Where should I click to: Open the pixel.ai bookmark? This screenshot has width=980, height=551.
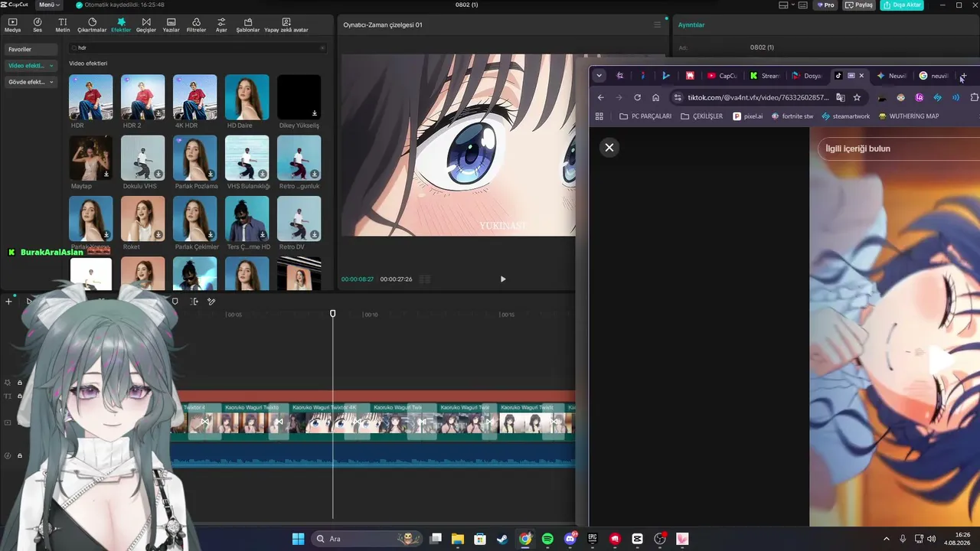point(748,116)
